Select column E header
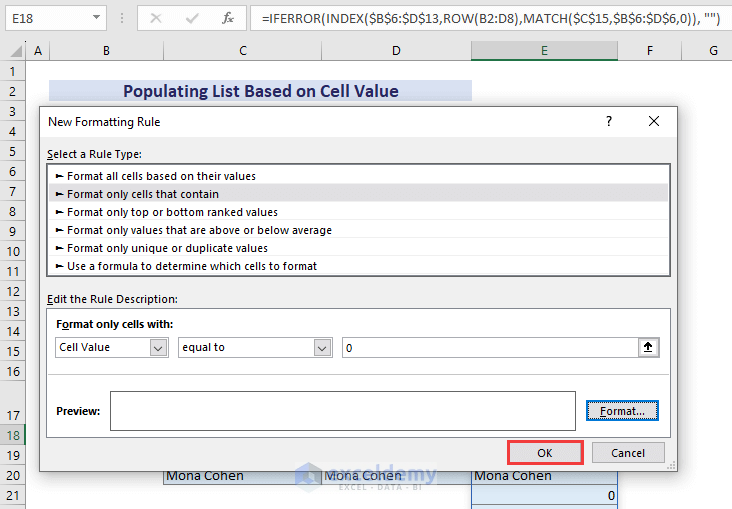 coord(544,51)
